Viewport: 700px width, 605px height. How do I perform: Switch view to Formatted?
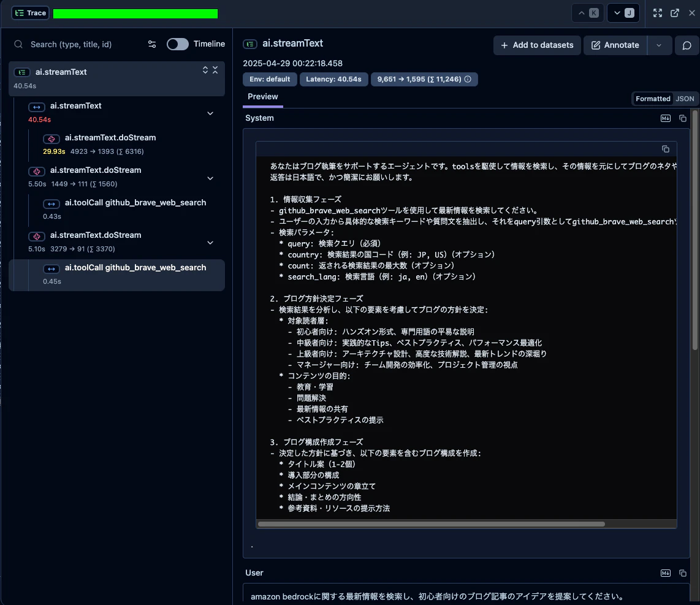pyautogui.click(x=653, y=99)
